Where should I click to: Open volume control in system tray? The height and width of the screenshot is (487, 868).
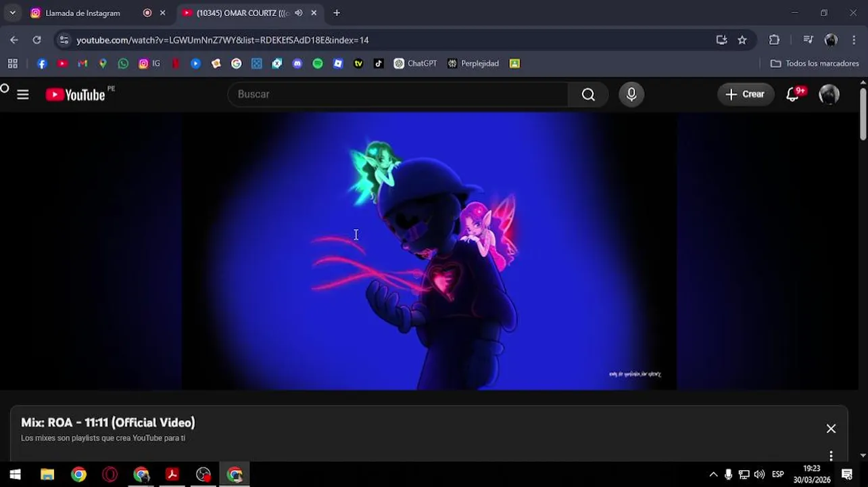[x=759, y=475]
